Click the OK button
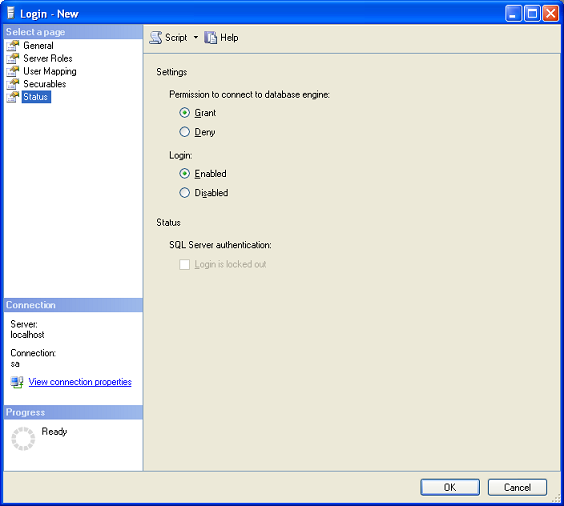This screenshot has height=506, width=564. pos(450,487)
